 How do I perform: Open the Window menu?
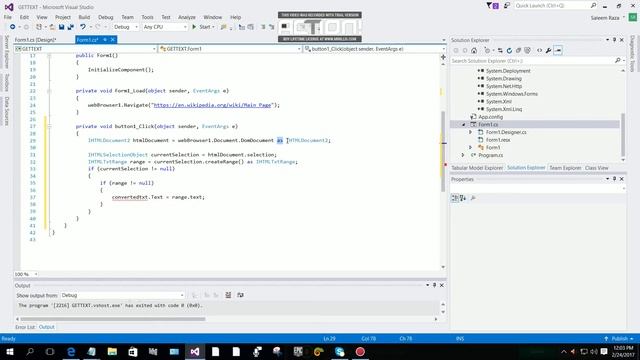tap(213, 17)
